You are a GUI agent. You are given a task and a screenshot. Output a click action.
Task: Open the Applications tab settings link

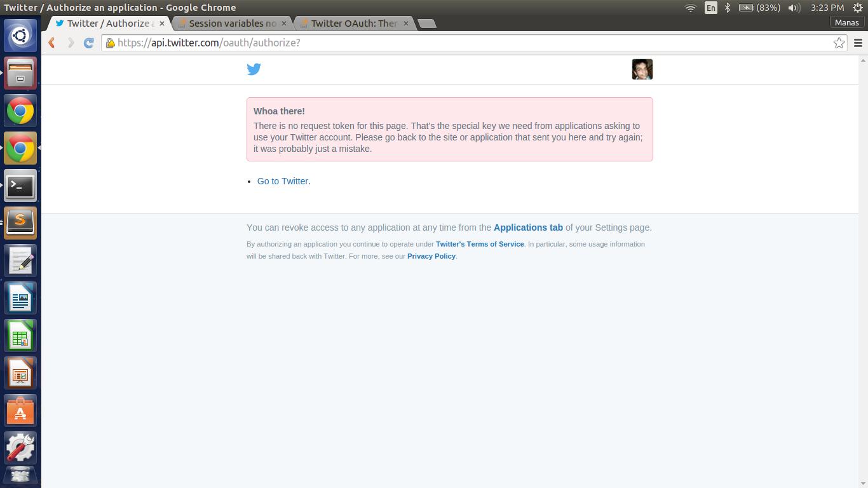(528, 227)
